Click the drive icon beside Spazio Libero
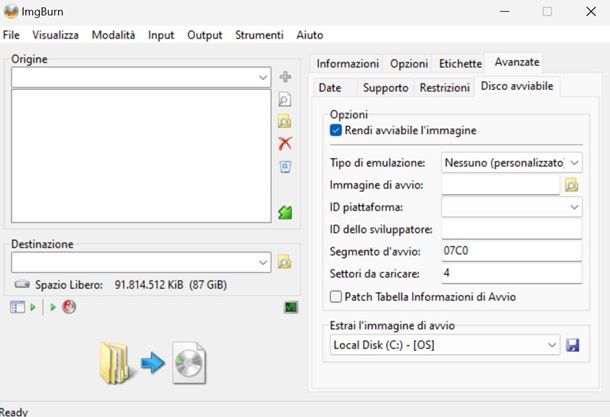Viewport: 610px width, 417px height. tap(22, 285)
